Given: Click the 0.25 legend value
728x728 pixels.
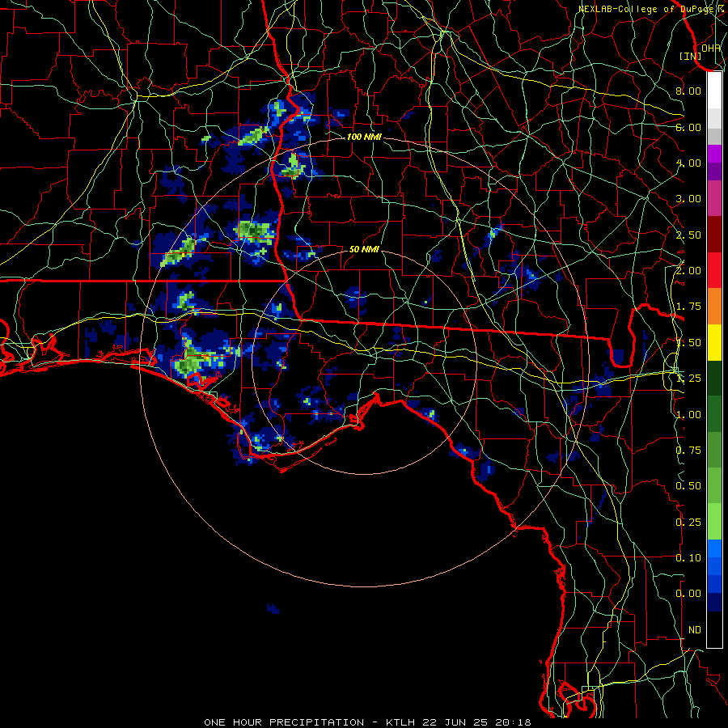Looking at the screenshot, I should (688, 523).
